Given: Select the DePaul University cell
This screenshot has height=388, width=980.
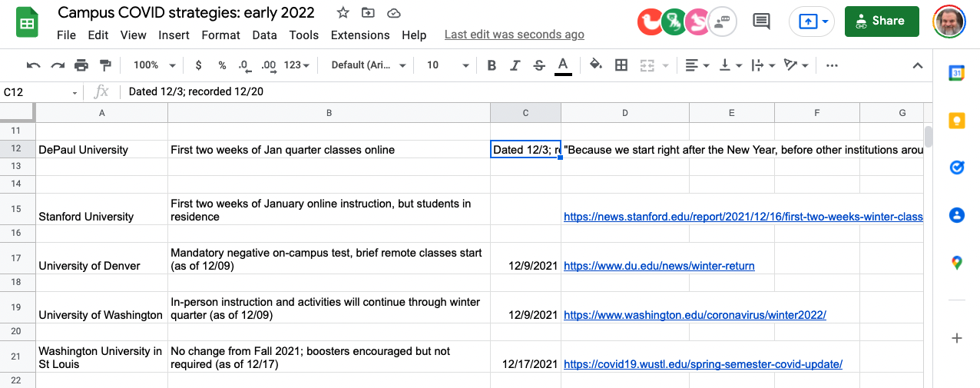Looking at the screenshot, I should click(101, 150).
